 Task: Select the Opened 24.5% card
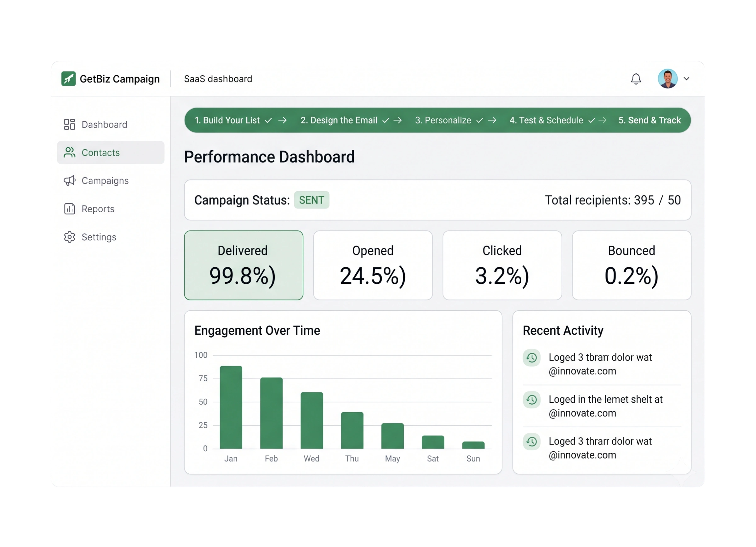(373, 265)
